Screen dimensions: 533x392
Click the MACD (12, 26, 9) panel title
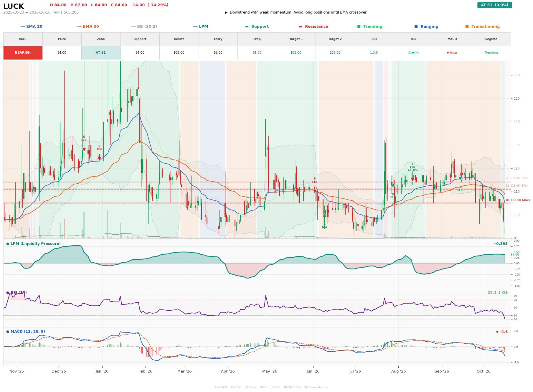tap(26, 332)
